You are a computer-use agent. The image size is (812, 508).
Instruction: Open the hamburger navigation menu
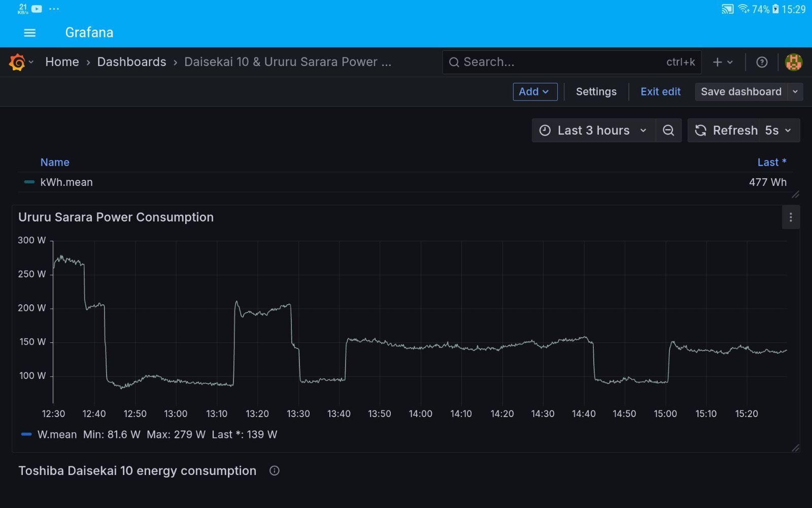click(x=30, y=33)
